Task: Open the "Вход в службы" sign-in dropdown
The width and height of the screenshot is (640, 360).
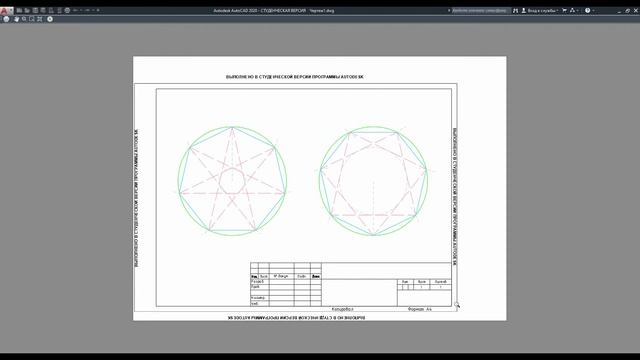Action: [x=540, y=11]
